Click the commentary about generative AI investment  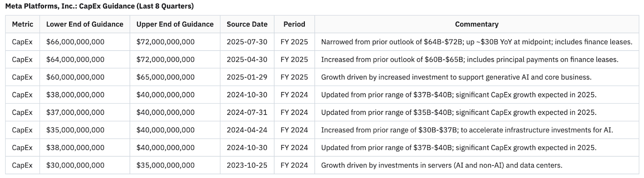click(456, 77)
